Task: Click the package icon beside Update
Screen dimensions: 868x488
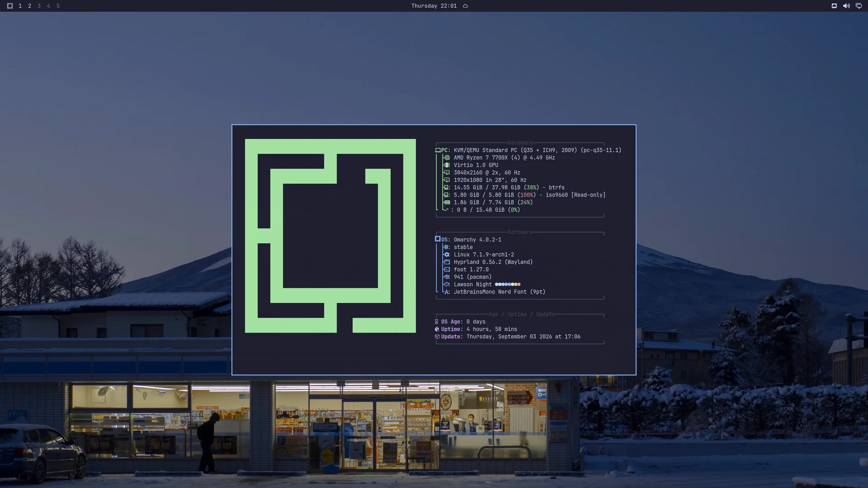Action: 437,337
